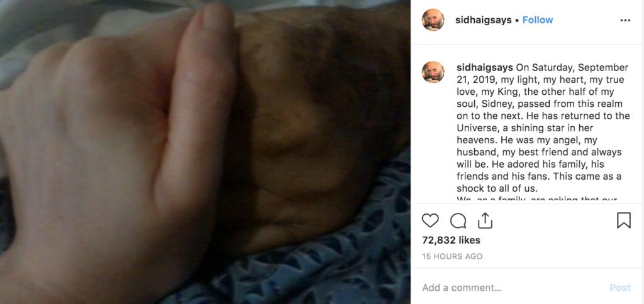Open the comment bubble icon

pos(458,220)
